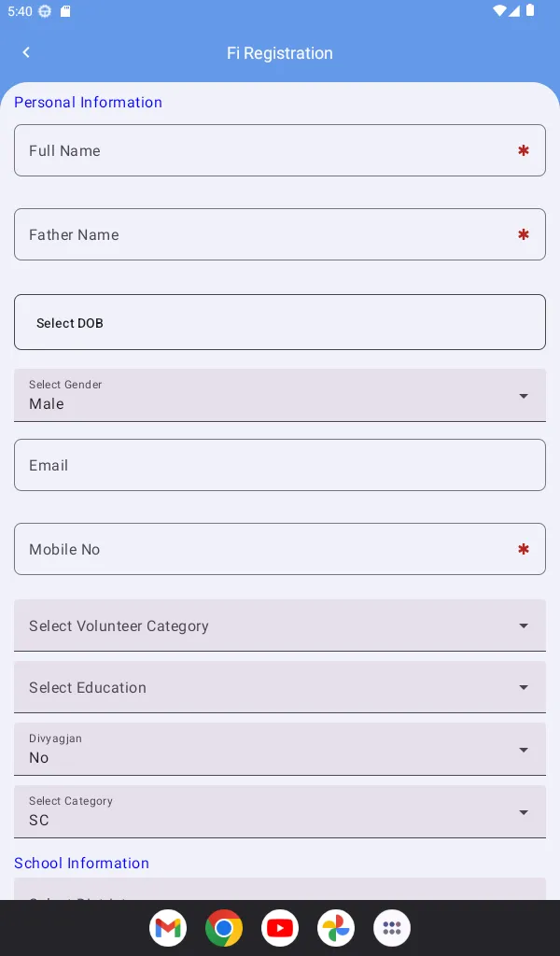Tap the battery status icon
The height and width of the screenshot is (956, 560).
tap(530, 11)
